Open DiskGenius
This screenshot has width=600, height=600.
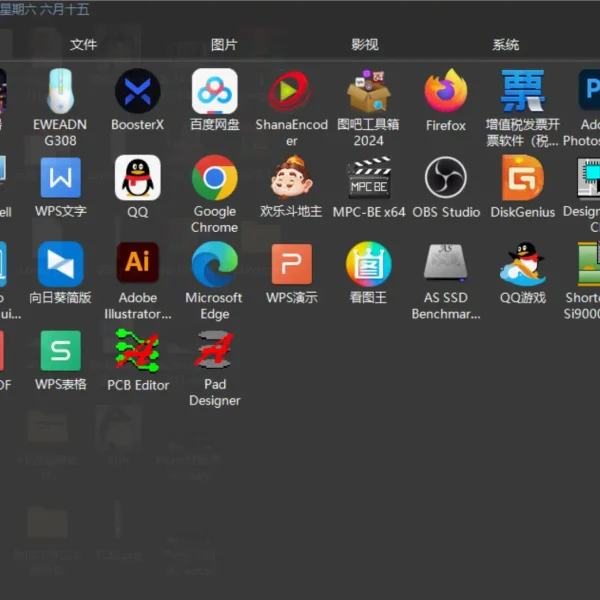pyautogui.click(x=523, y=178)
